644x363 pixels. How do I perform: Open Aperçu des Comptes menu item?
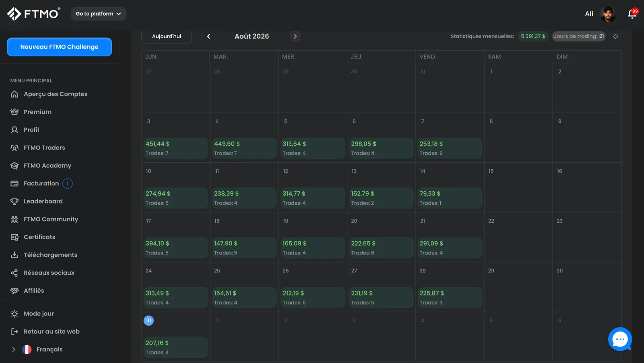(56, 94)
